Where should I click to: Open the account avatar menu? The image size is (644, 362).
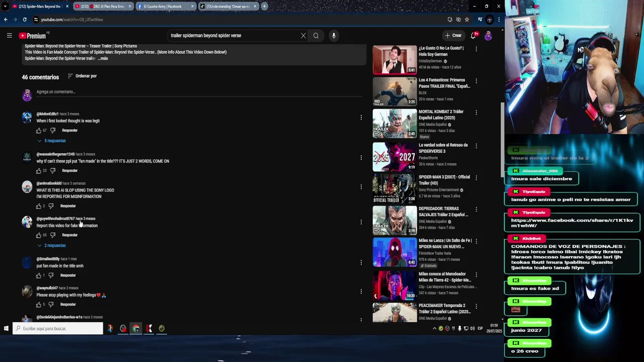click(488, 36)
